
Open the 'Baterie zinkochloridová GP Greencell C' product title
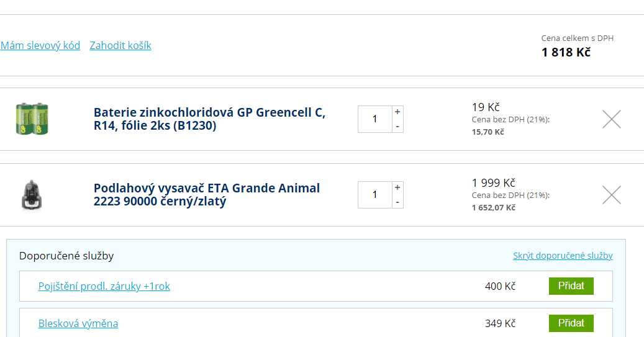tap(209, 119)
